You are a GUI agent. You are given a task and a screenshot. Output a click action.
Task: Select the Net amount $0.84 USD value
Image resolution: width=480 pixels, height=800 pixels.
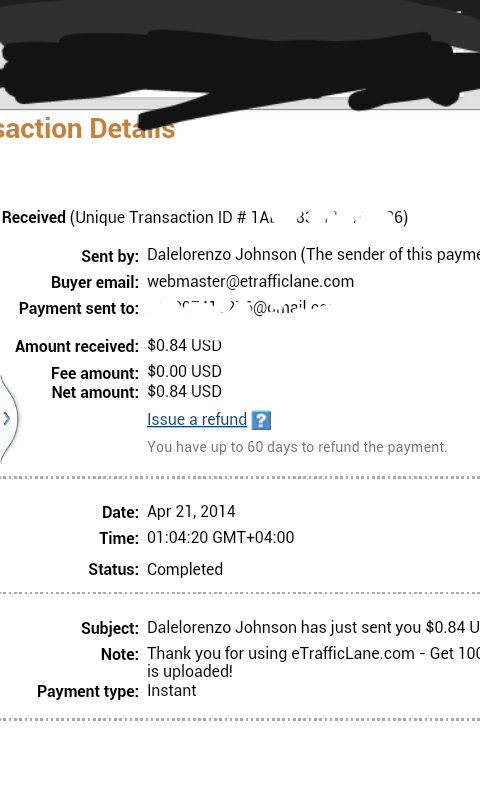click(x=185, y=392)
